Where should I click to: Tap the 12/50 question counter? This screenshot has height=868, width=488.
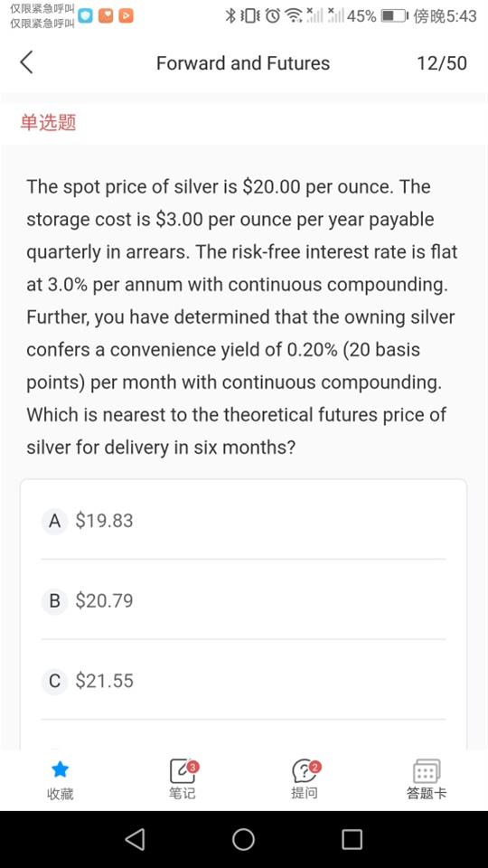point(442,63)
